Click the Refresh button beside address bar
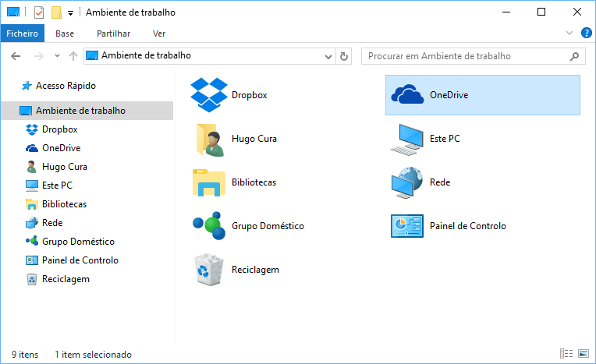 point(344,56)
